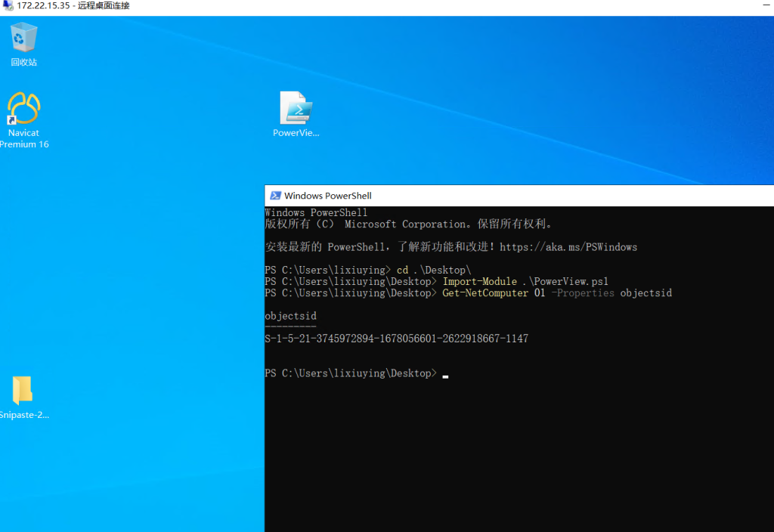Open the PowerShell window system menu icon
This screenshot has width=774, height=532.
coord(275,196)
